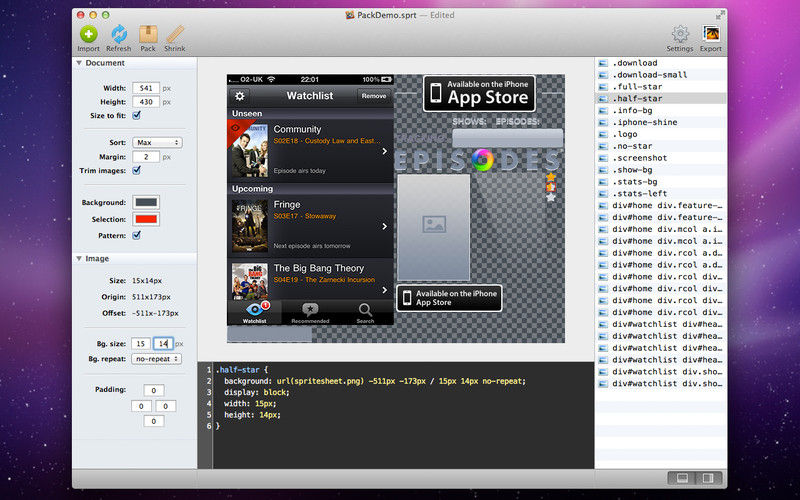This screenshot has height=500, width=800.
Task: Click the right view toggle at bottom right
Action: pyautogui.click(x=706, y=478)
